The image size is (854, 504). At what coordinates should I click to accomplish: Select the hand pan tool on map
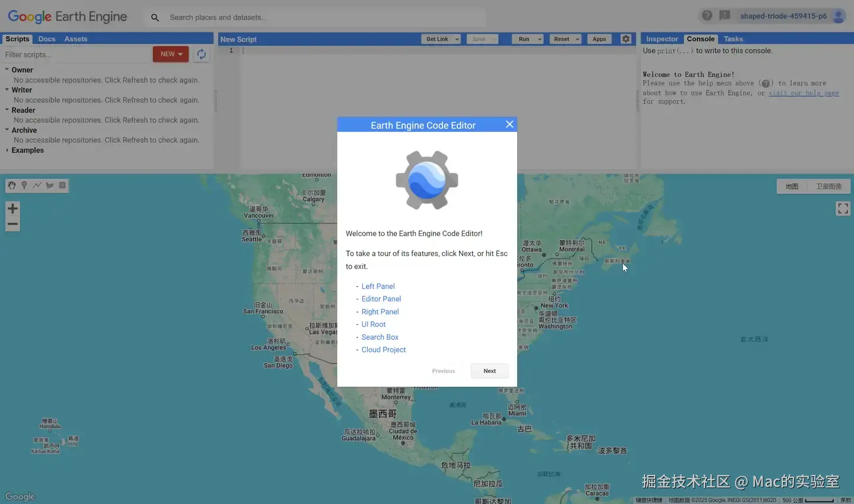tap(11, 186)
